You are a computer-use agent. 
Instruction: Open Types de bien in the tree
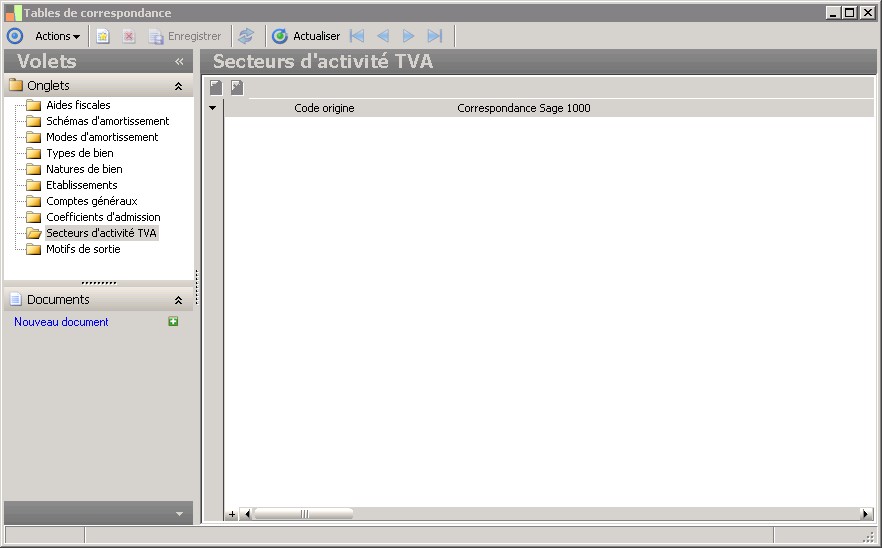(x=80, y=153)
